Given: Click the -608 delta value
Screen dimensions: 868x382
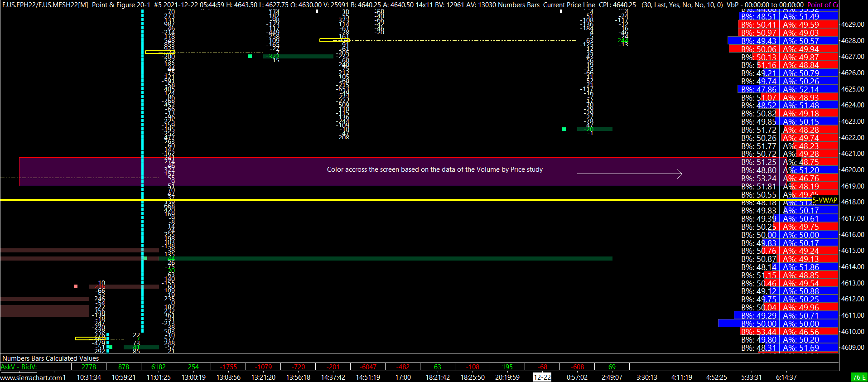Looking at the screenshot, I should click(577, 367).
